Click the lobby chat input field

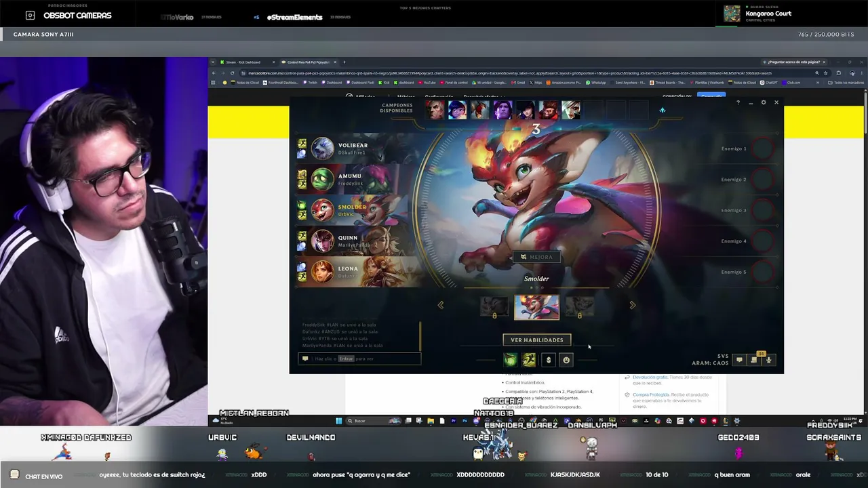click(359, 359)
